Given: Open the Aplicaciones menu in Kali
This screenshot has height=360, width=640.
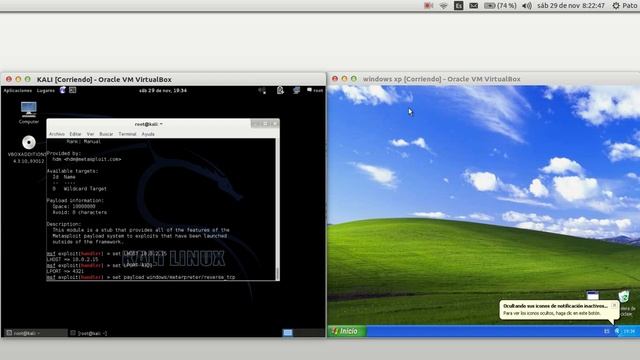Looking at the screenshot, I should point(18,91).
